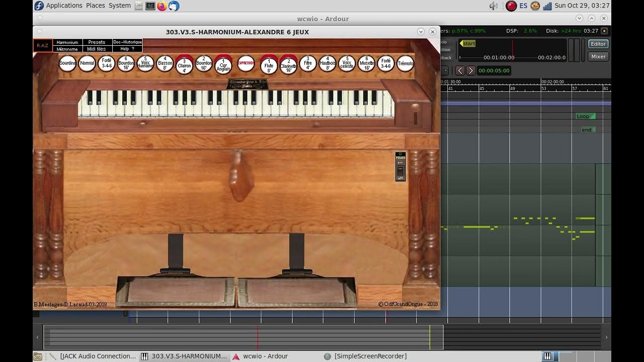
Task: Toggle the Normal stop knob
Action: [87, 63]
